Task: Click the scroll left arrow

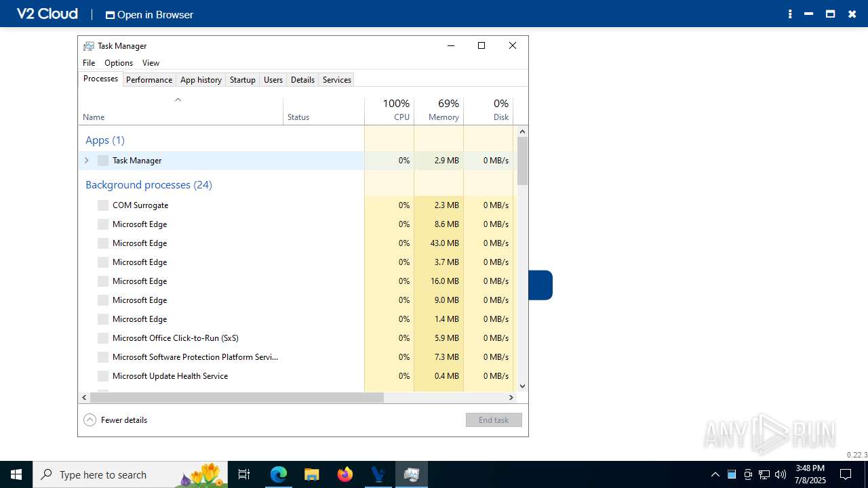Action: coord(84,398)
